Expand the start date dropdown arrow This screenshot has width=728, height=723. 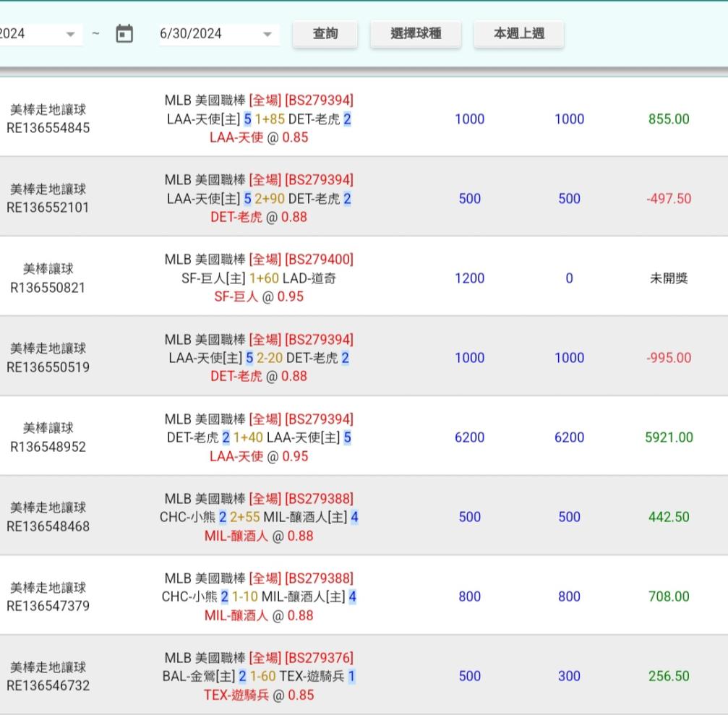70,34
